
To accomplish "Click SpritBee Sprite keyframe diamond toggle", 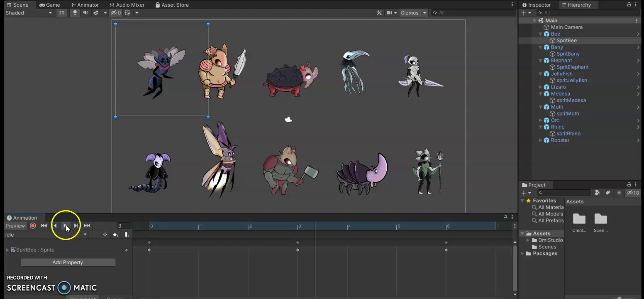I will [127, 250].
